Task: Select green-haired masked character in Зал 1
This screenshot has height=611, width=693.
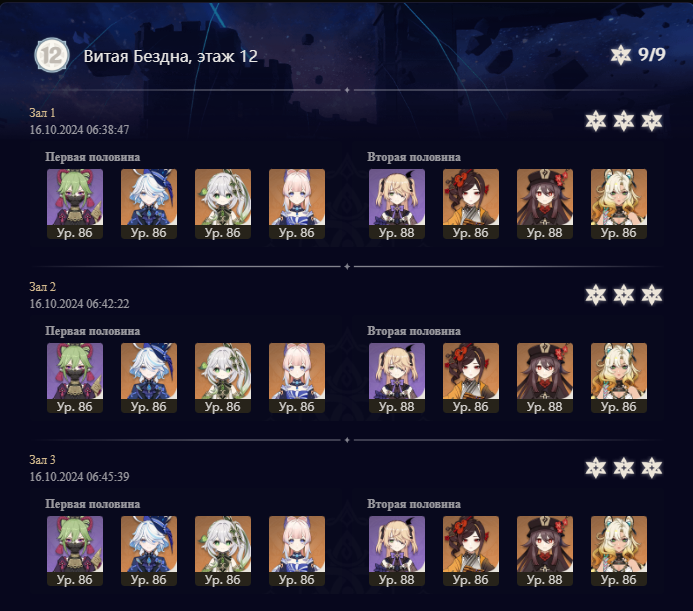Action: tap(75, 204)
